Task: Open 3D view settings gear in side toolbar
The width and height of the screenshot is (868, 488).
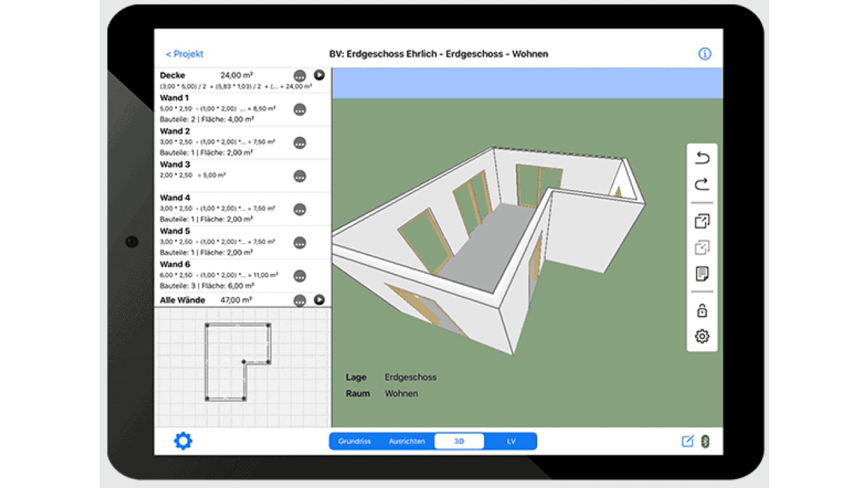Action: click(x=702, y=336)
